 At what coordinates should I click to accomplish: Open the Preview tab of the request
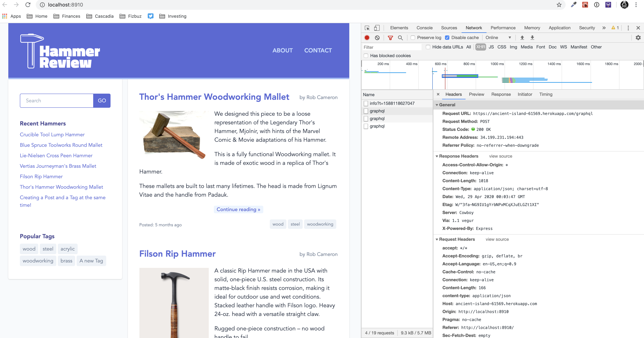coord(477,94)
